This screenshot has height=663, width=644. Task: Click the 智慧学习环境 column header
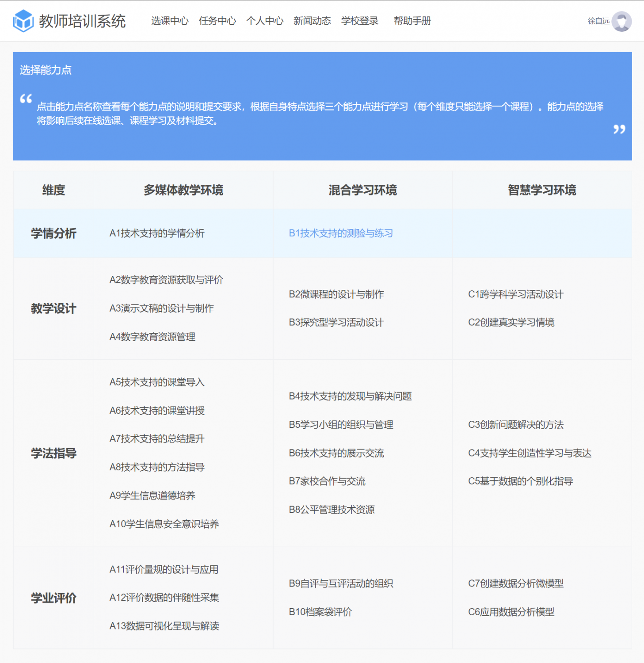542,190
